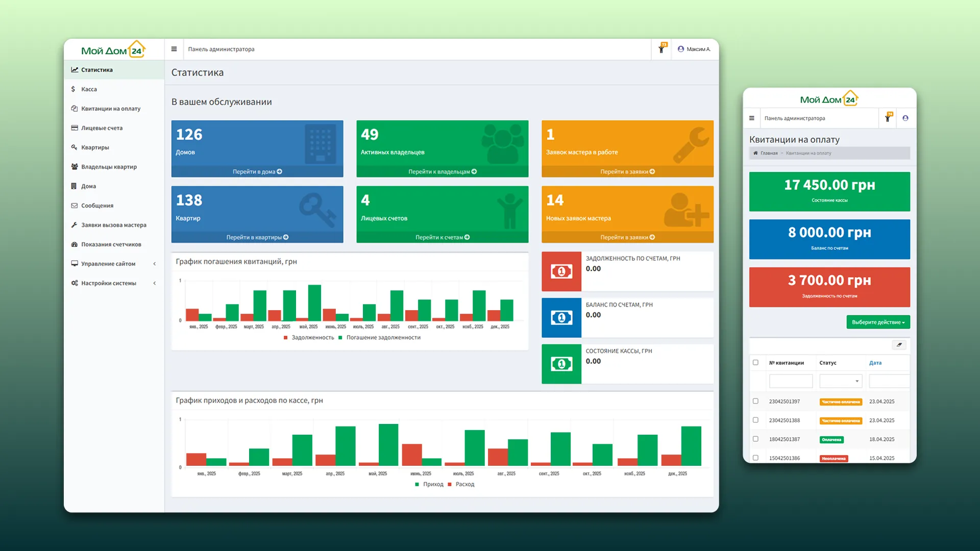Screen dimensions: 980x551
Task: Click the hamburger menu icon in mobile panel
Action: coord(751,118)
